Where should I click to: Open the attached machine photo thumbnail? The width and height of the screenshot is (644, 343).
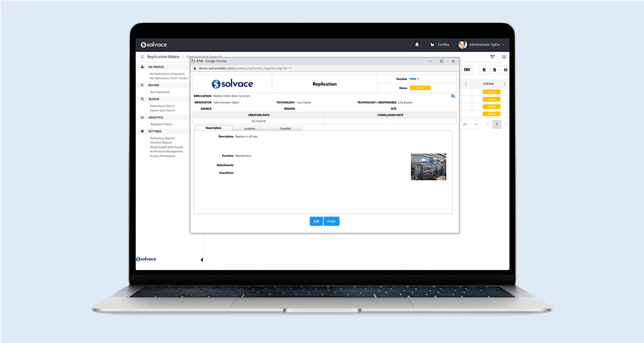(428, 167)
